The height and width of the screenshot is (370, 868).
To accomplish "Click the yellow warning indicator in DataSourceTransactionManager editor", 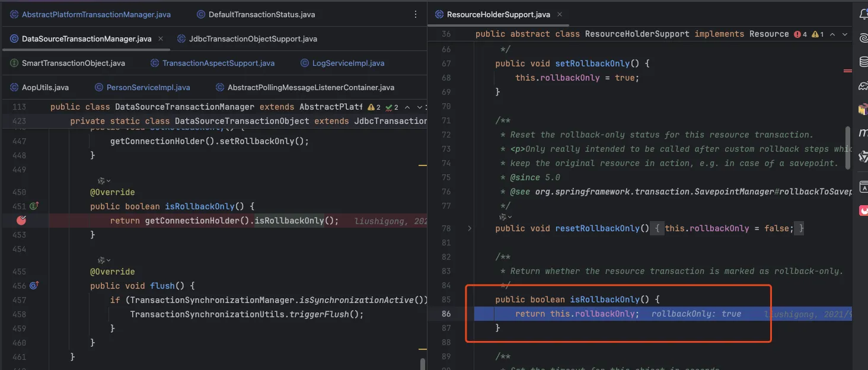I will 374,107.
